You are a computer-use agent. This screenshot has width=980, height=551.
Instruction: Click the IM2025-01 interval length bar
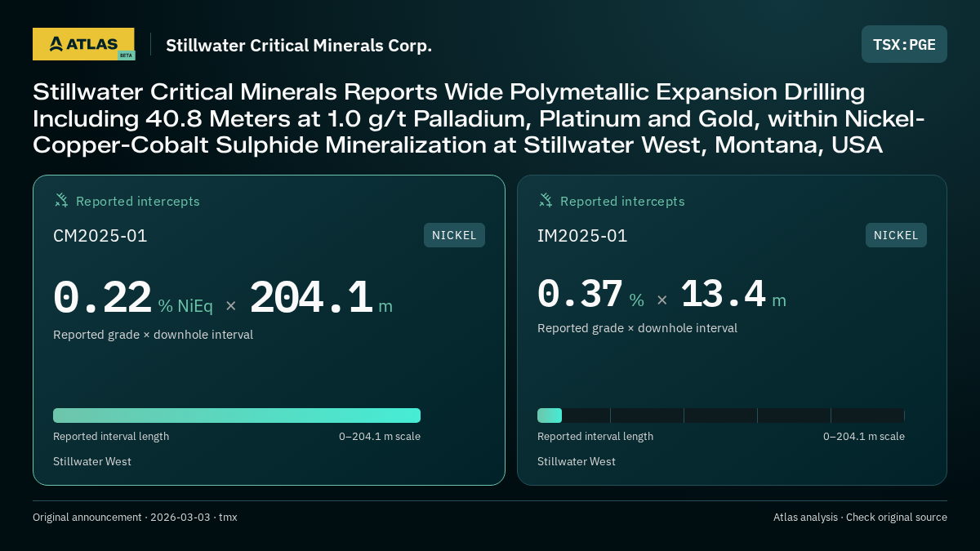721,415
